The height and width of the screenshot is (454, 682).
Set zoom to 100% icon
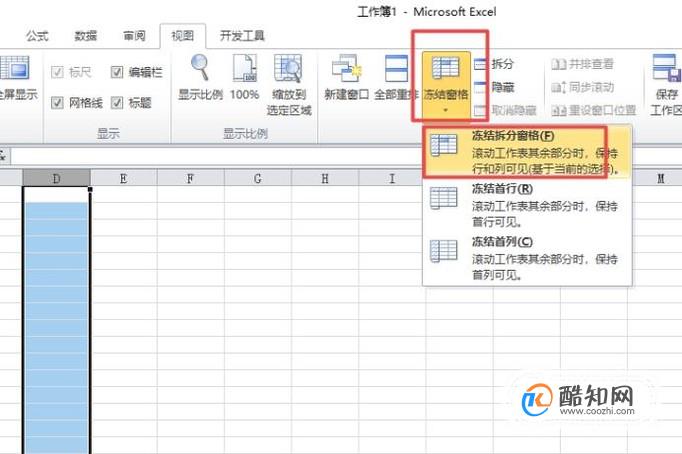pos(244,68)
